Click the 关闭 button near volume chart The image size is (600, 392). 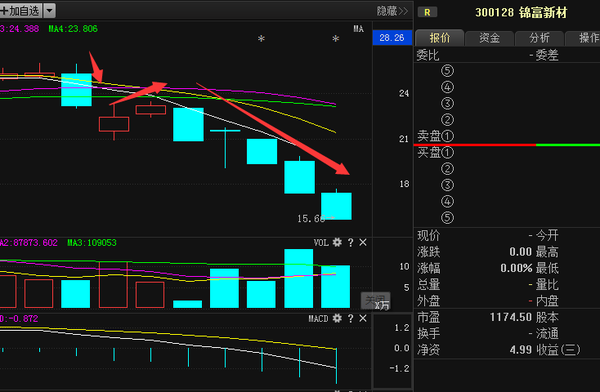376,301
